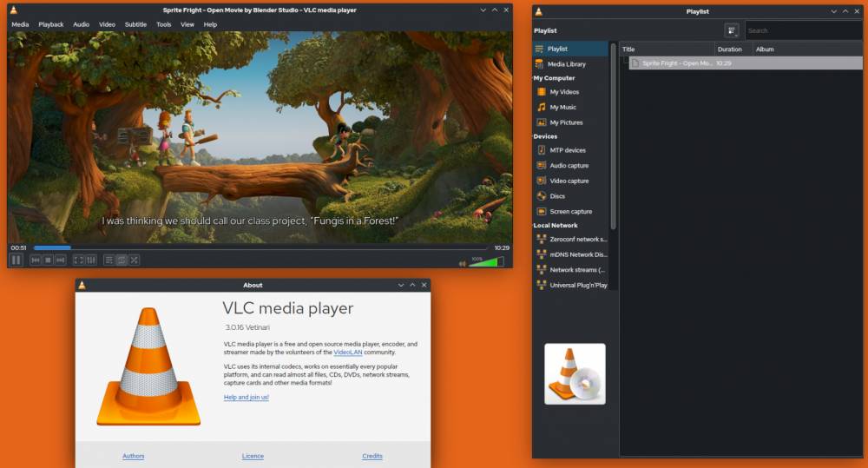Collapse My Computer section header
The width and height of the screenshot is (868, 468).
[554, 78]
